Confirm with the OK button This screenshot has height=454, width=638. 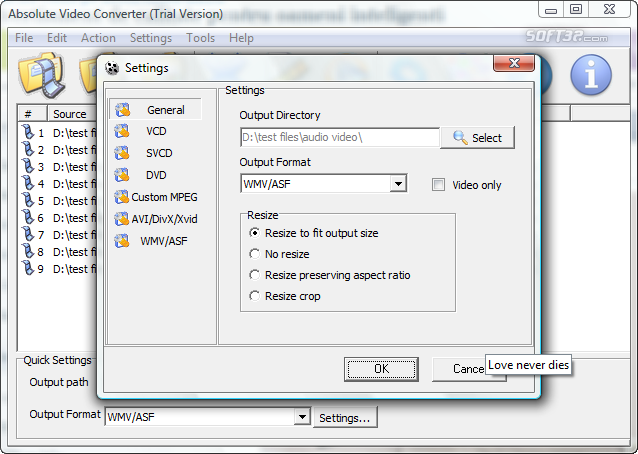pos(381,369)
